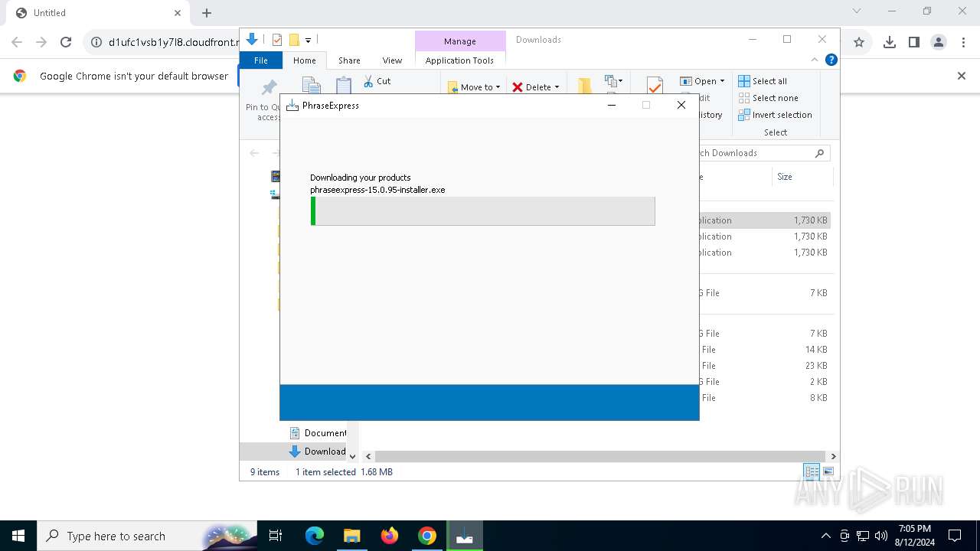The height and width of the screenshot is (551, 980).
Task: Open Chrome tab search chevron
Action: [x=857, y=11]
